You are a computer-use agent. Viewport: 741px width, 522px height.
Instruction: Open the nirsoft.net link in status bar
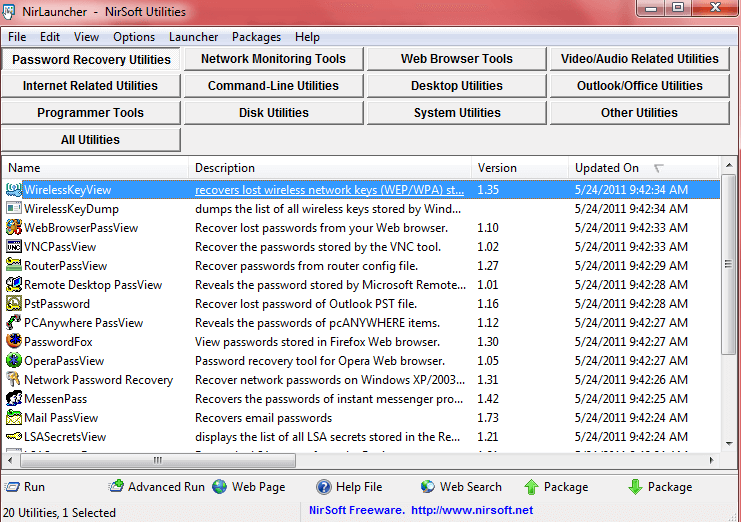click(472, 510)
